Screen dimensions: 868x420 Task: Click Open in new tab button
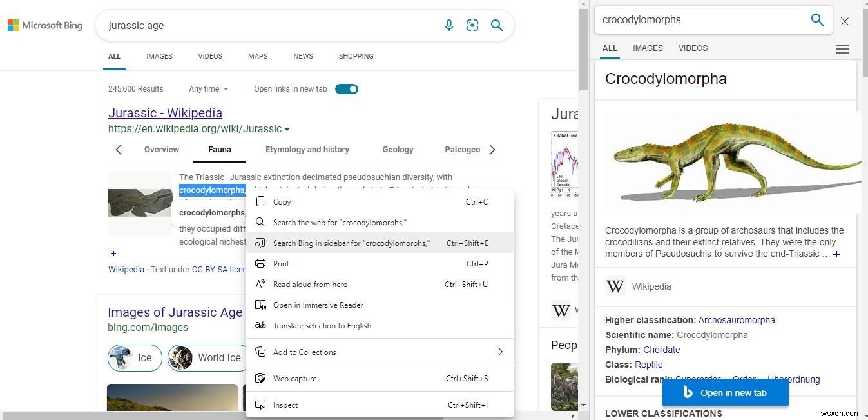(x=726, y=392)
